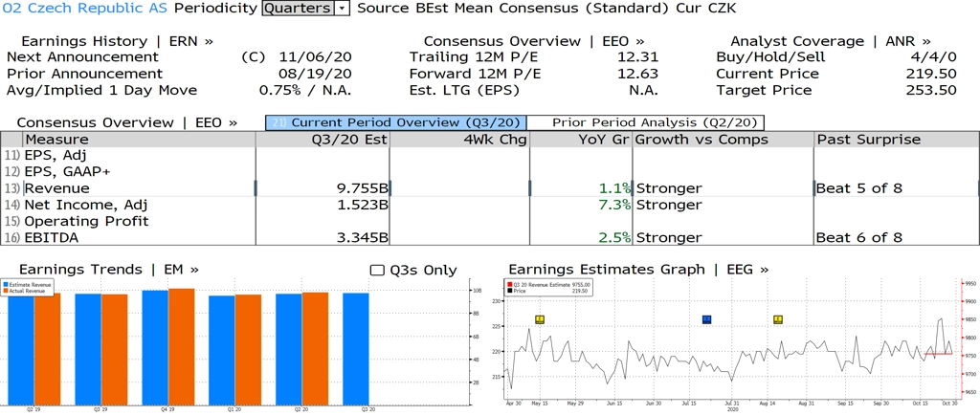Click the Current Price 219.50 value
Viewport: 980px width, 415px height.
click(x=931, y=74)
